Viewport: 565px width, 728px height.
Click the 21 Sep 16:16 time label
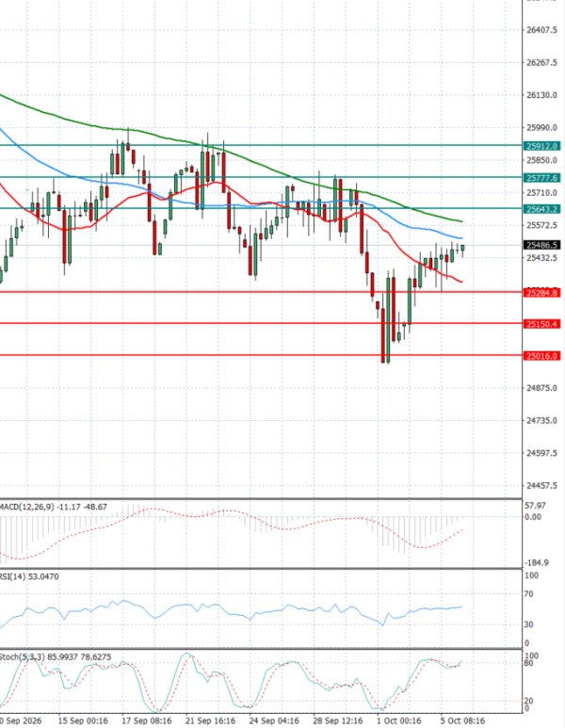click(x=210, y=720)
